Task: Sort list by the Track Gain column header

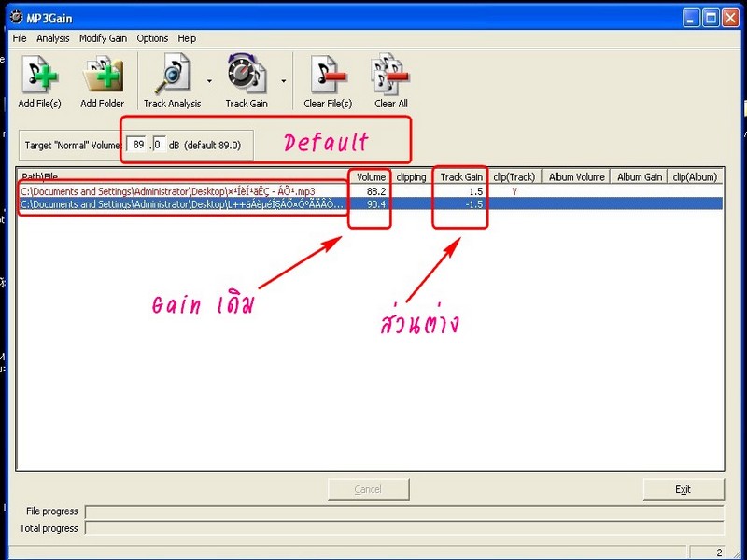Action: 460,177
